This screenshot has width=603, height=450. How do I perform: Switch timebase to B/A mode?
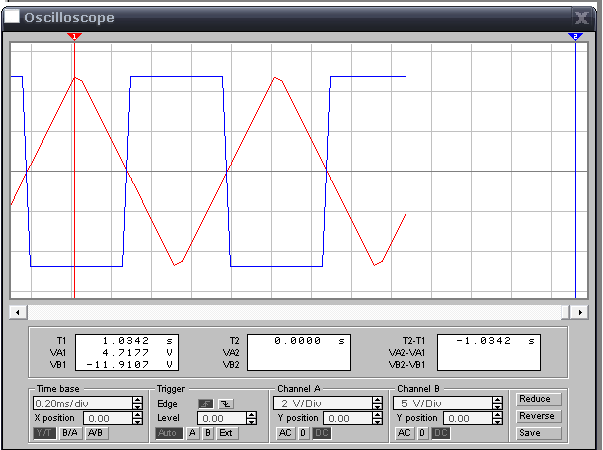[x=69, y=433]
